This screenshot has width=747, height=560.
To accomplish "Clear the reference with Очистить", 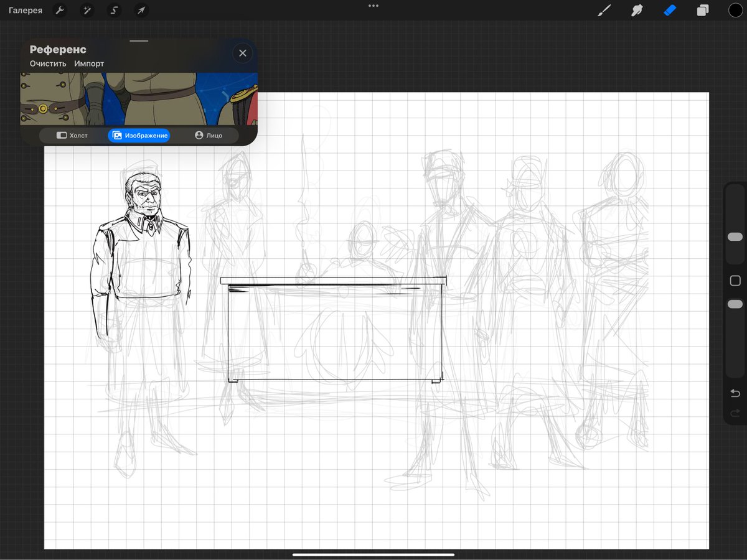I will click(x=48, y=63).
